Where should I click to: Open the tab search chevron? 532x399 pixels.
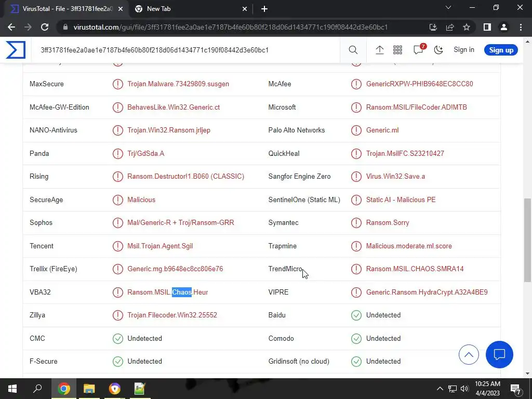tap(448, 7)
